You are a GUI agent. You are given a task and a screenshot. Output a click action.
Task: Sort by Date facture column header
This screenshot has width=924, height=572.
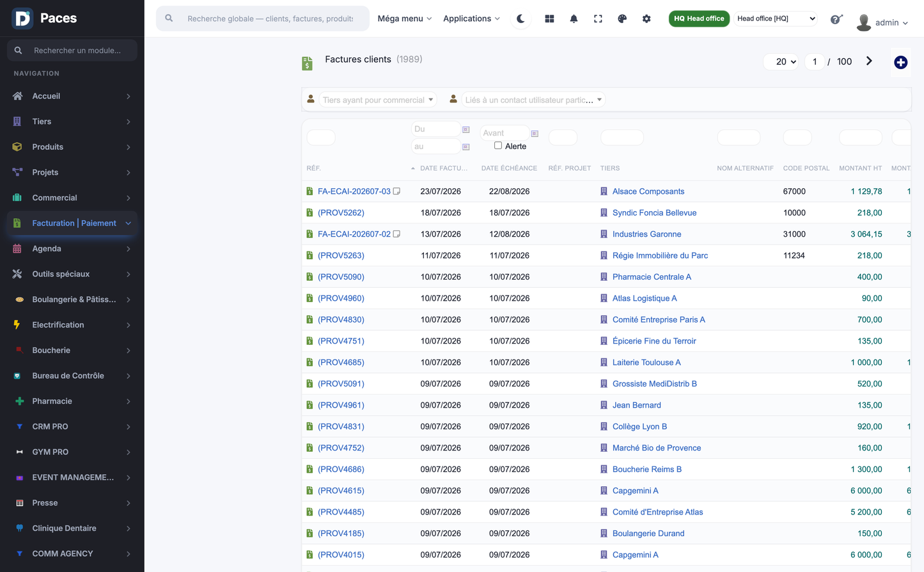click(444, 168)
